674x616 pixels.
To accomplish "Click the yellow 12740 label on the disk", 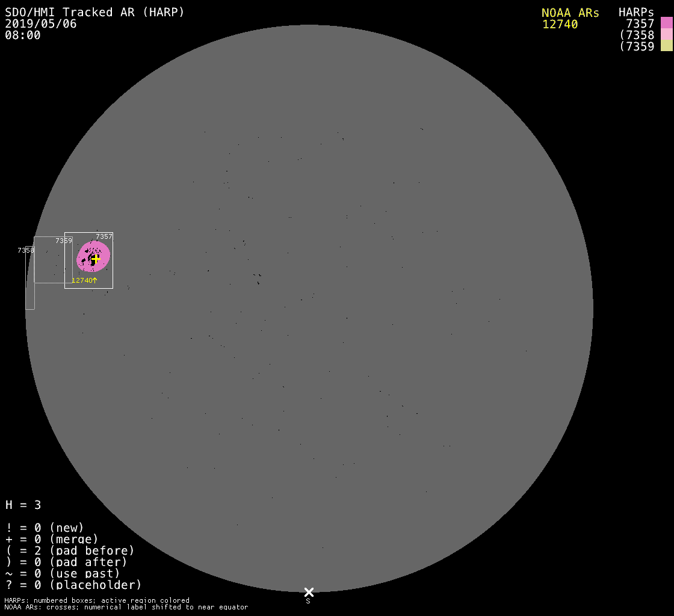I will pos(81,280).
